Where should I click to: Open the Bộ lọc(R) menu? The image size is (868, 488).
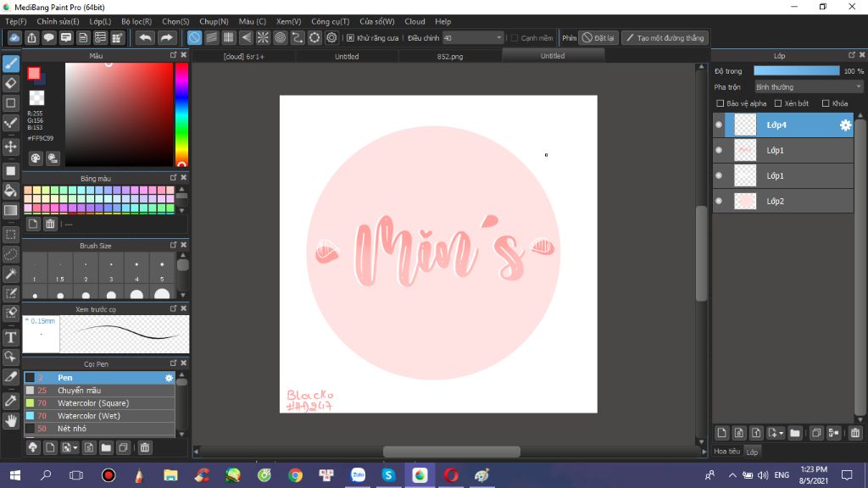[136, 21]
